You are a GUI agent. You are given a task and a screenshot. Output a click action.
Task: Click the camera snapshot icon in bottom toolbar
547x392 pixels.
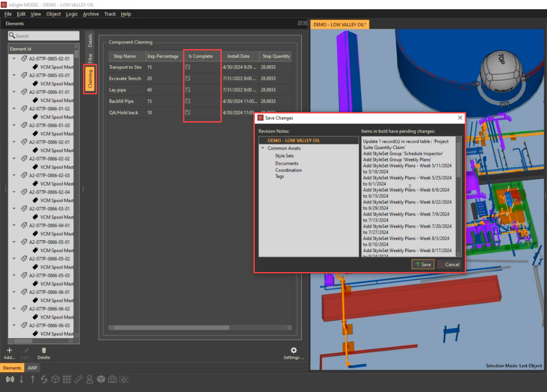pyautogui.click(x=112, y=379)
